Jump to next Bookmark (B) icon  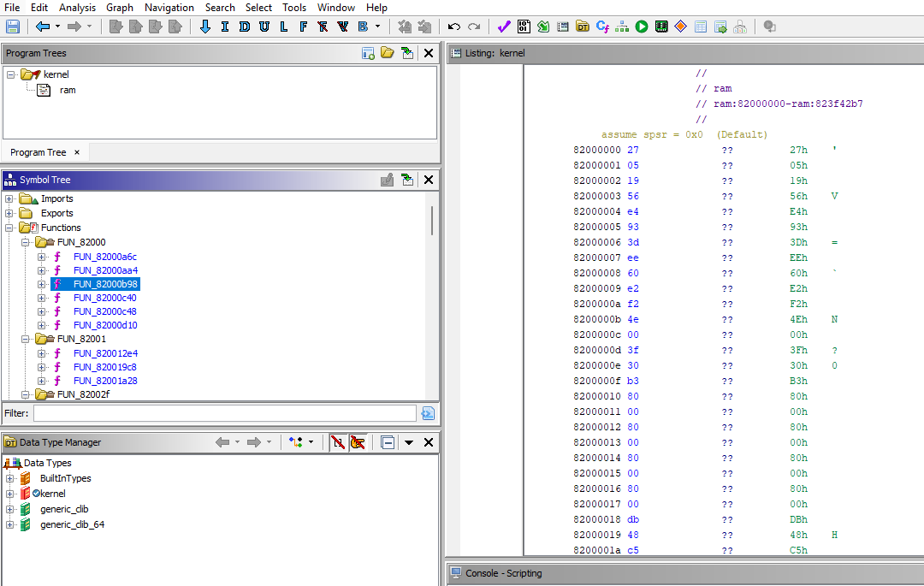(363, 27)
